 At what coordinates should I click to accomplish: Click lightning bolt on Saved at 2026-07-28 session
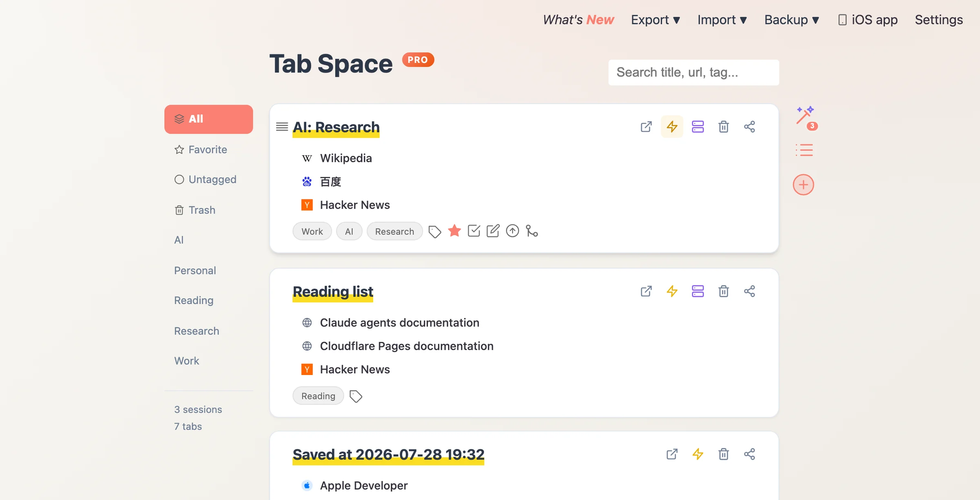pyautogui.click(x=698, y=454)
